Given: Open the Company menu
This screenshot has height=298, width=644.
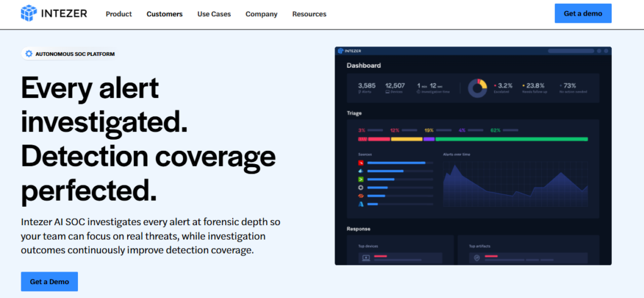Looking at the screenshot, I should 262,14.
